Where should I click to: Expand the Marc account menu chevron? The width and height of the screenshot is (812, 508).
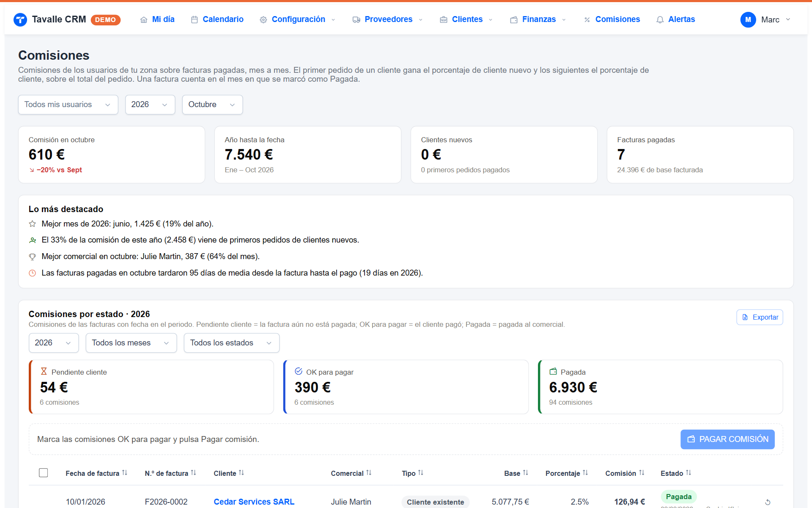pos(788,19)
